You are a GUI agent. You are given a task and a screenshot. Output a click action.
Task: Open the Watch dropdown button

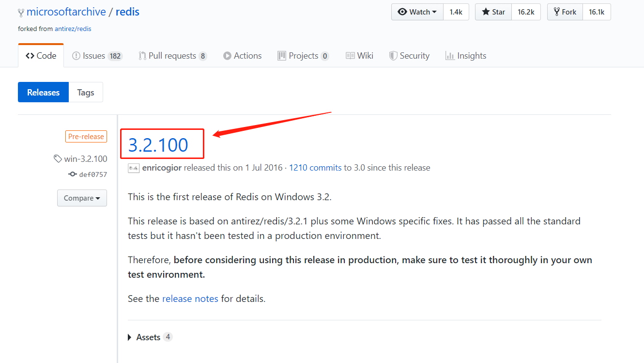click(417, 12)
